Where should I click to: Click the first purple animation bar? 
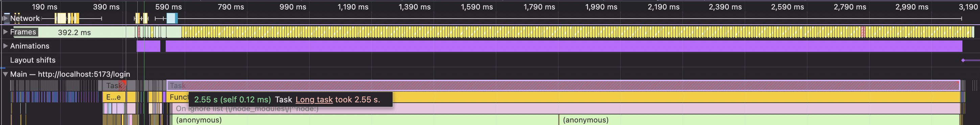click(148, 46)
